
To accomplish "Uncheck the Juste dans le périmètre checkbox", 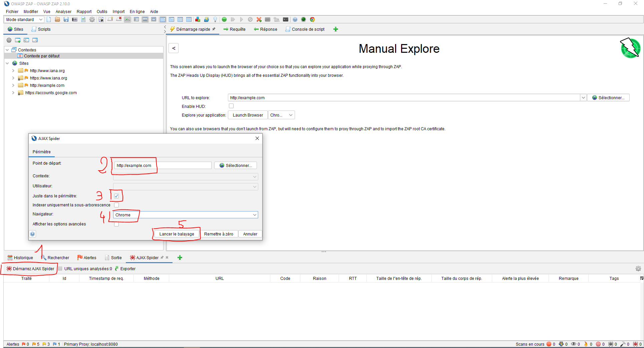I will tap(116, 196).
